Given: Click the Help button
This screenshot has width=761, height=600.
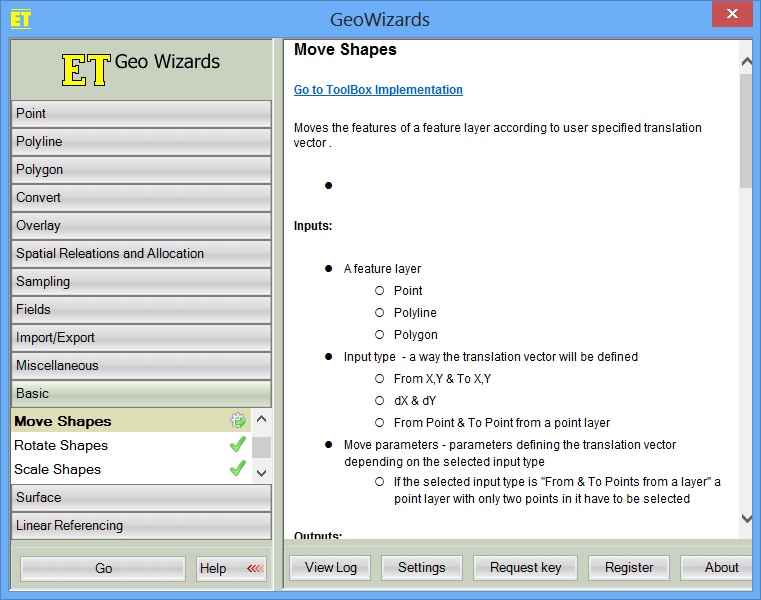Looking at the screenshot, I should coord(232,568).
